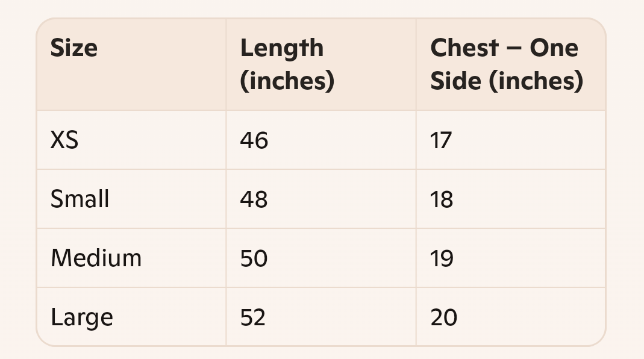This screenshot has width=644, height=359.
Task: Click the Small chest value 18
Action: 442,199
